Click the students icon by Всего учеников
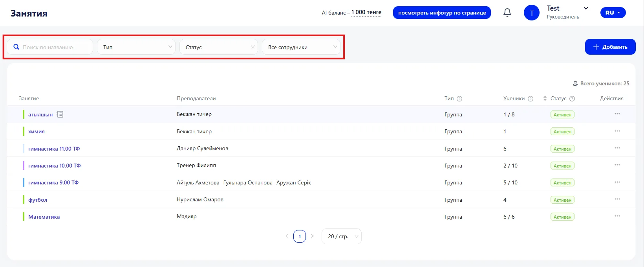644x267 pixels. tap(575, 83)
